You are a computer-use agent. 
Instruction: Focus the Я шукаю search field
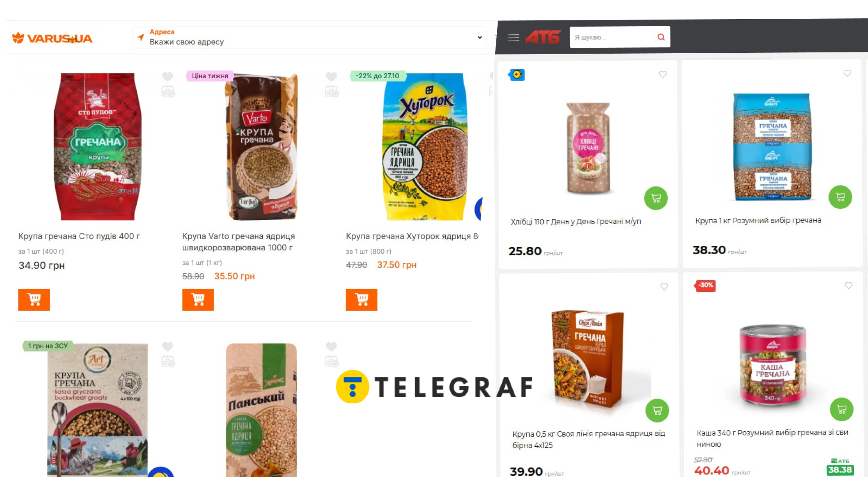611,37
